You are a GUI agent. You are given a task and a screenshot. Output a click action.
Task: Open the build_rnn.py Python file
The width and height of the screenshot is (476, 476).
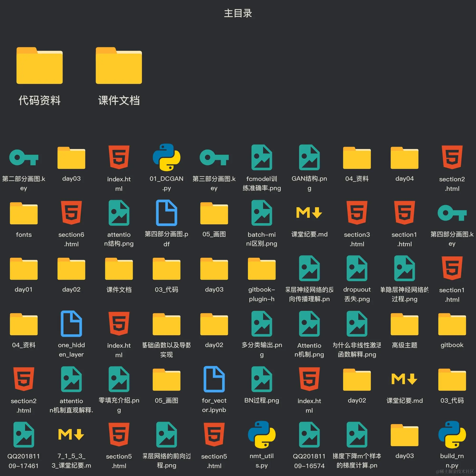[x=452, y=435]
